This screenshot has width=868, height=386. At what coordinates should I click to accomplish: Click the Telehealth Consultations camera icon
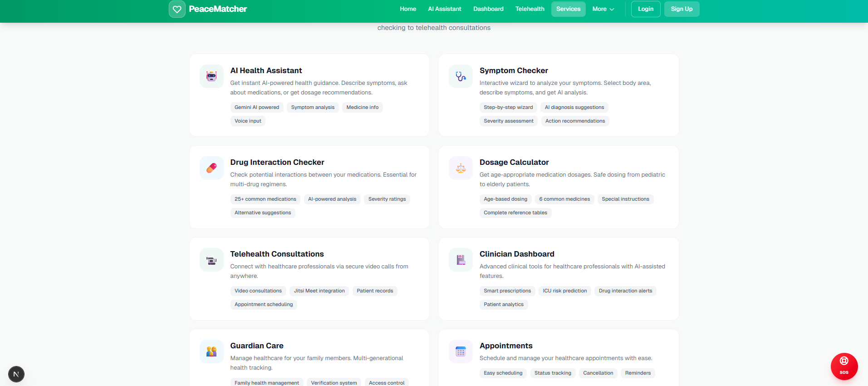(x=211, y=260)
